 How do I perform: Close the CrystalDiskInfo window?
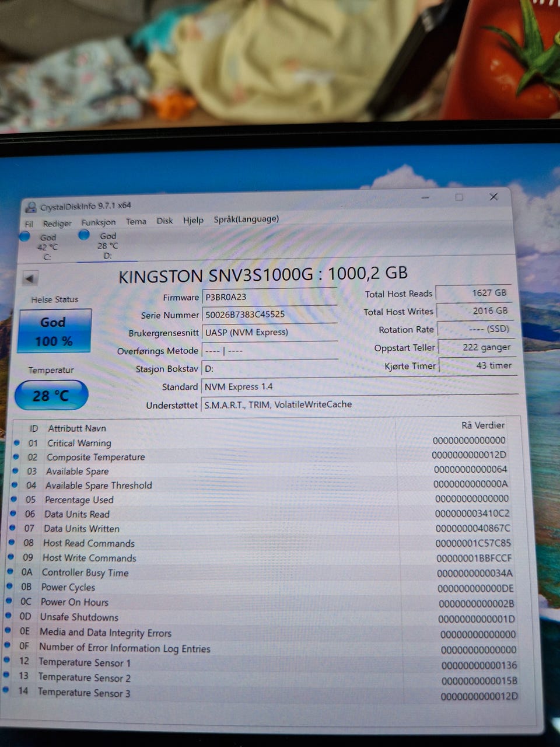(494, 197)
